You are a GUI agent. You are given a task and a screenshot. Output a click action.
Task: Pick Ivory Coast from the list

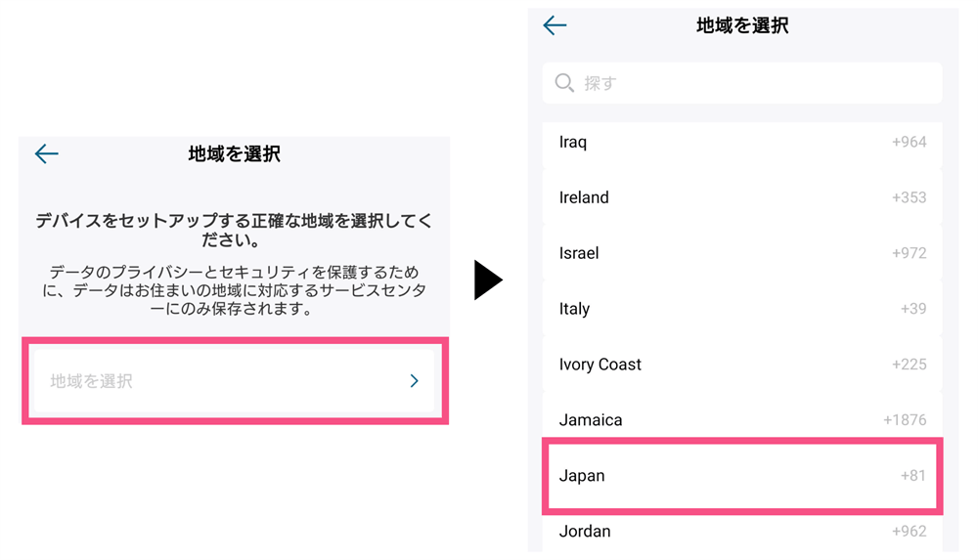click(x=742, y=365)
